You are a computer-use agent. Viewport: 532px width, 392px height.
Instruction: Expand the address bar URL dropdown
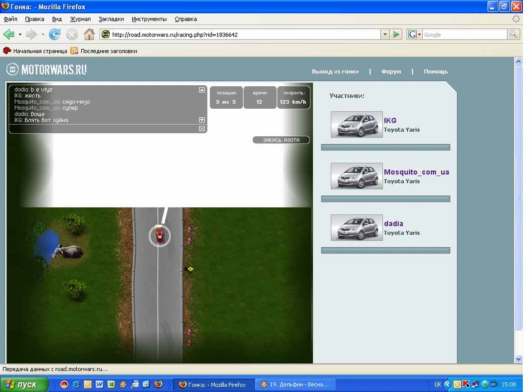click(x=385, y=34)
